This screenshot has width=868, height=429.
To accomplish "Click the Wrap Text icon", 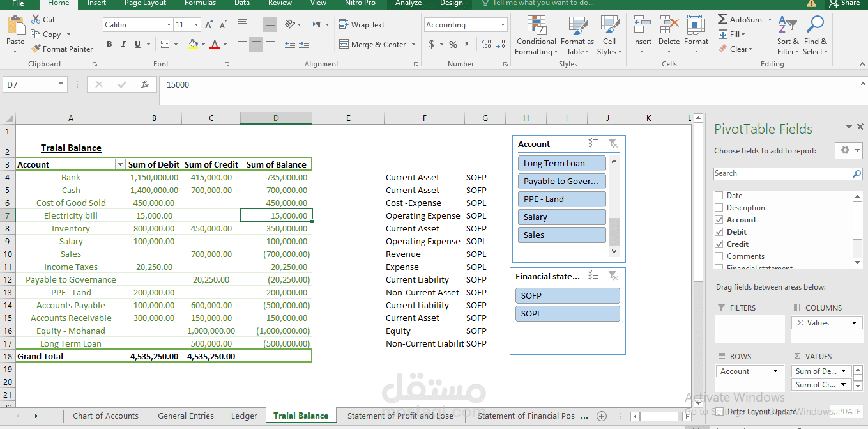I will 344,25.
